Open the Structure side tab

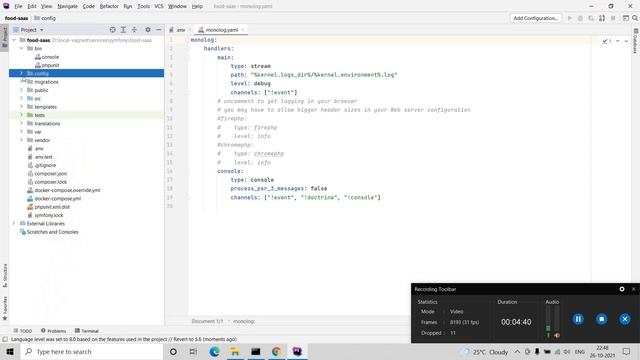[x=5, y=275]
